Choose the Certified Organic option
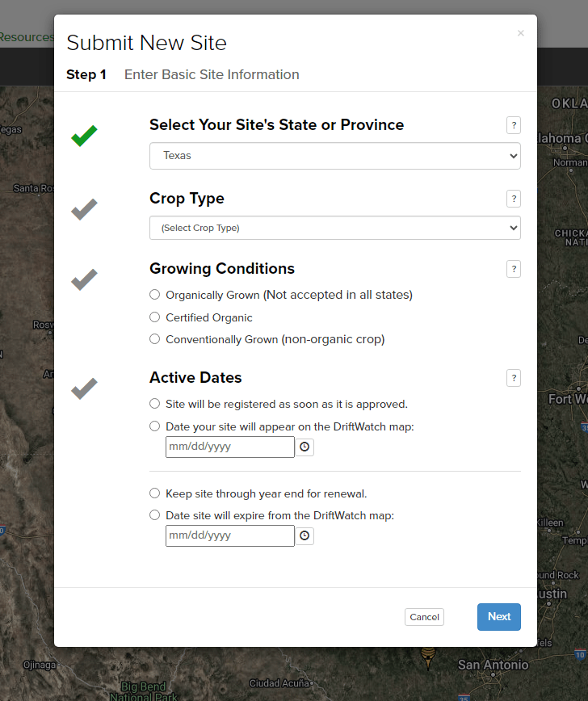588x701 pixels. pyautogui.click(x=155, y=317)
